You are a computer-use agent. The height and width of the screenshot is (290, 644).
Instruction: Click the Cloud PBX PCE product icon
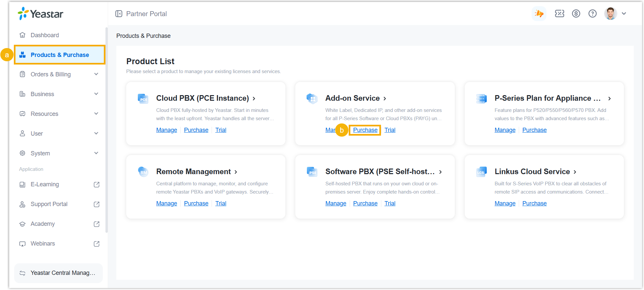tap(143, 98)
